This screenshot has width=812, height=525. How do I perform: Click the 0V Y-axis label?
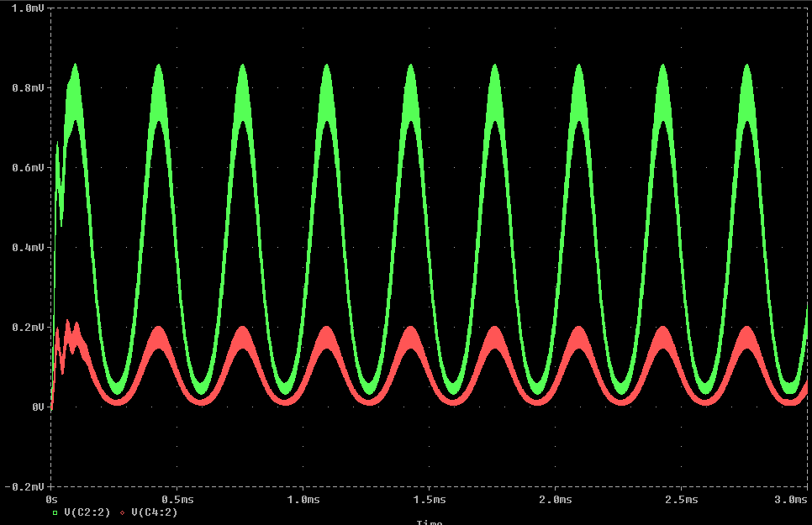tap(38, 407)
